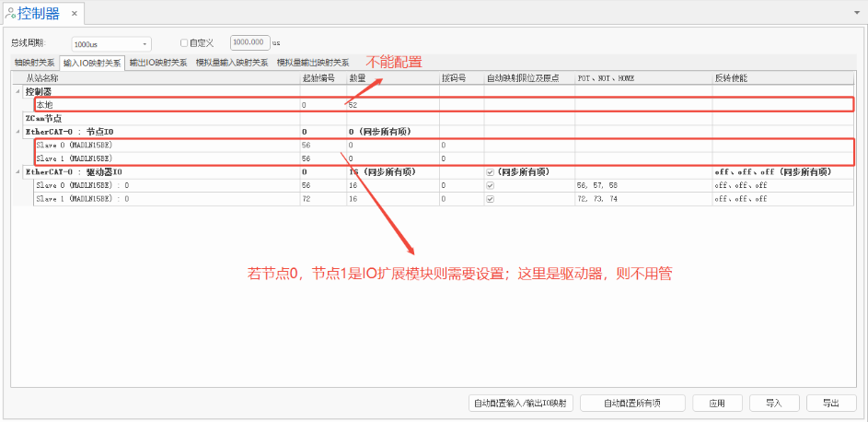The height and width of the screenshot is (422, 868).
Task: Collapse the EtherCAT-0 : 节点IO group
Action: (x=17, y=133)
